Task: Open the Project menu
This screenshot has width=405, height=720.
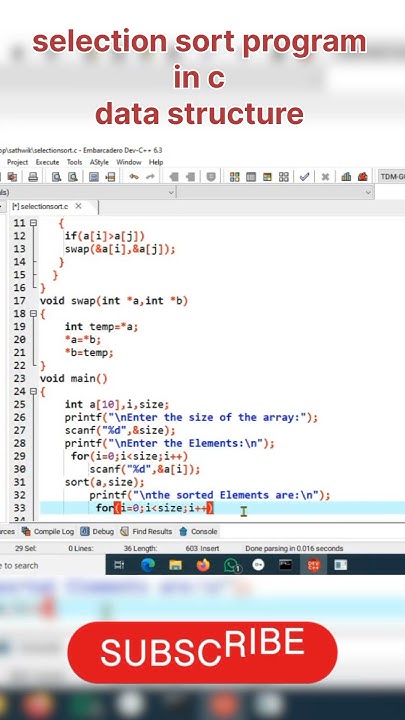Action: (x=17, y=162)
